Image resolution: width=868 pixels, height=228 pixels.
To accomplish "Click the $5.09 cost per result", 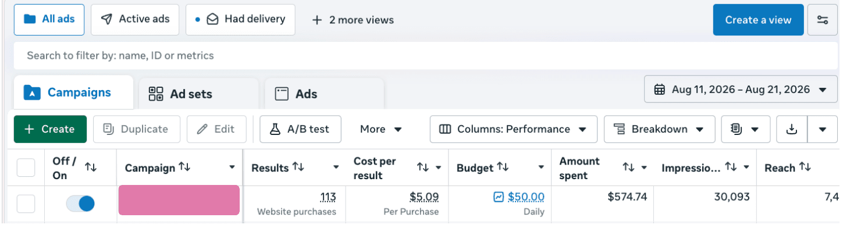I will [x=424, y=197].
